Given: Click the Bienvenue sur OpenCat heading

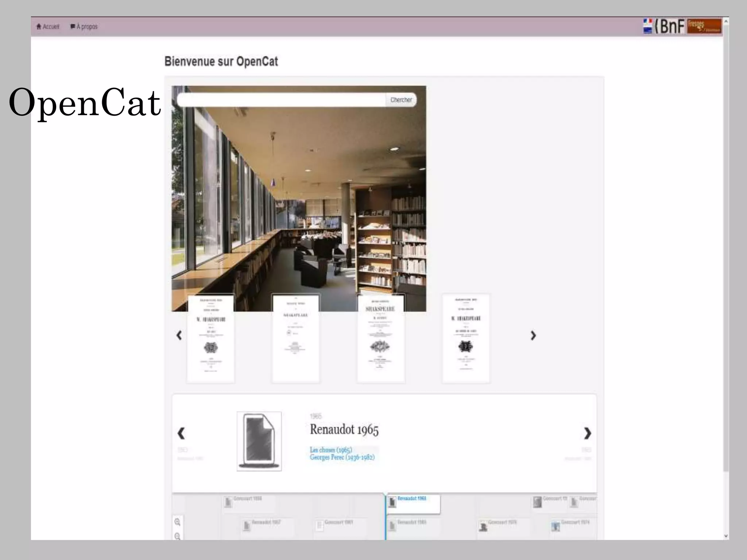Looking at the screenshot, I should coord(221,61).
